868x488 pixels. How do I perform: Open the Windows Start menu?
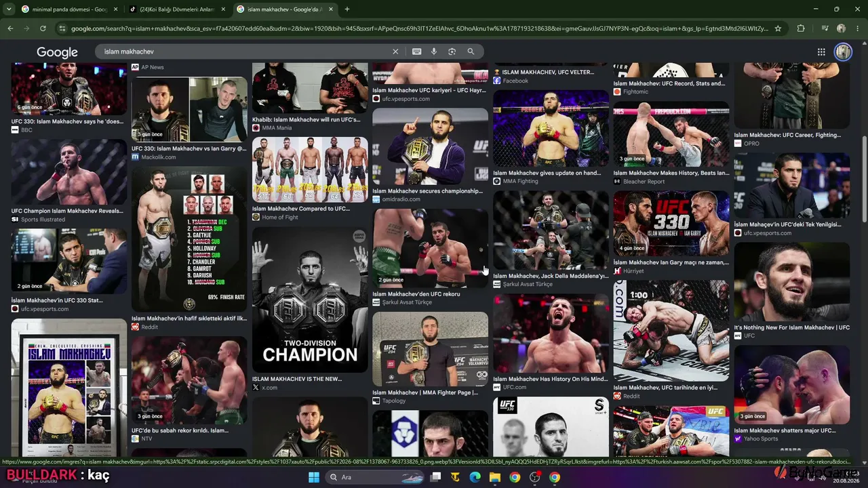point(314,477)
